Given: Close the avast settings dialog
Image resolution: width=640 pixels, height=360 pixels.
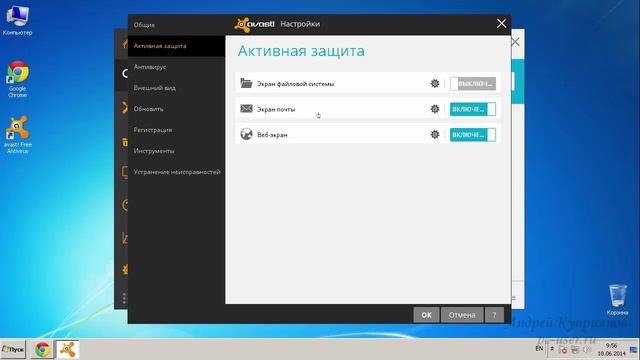Looking at the screenshot, I should [x=501, y=24].
